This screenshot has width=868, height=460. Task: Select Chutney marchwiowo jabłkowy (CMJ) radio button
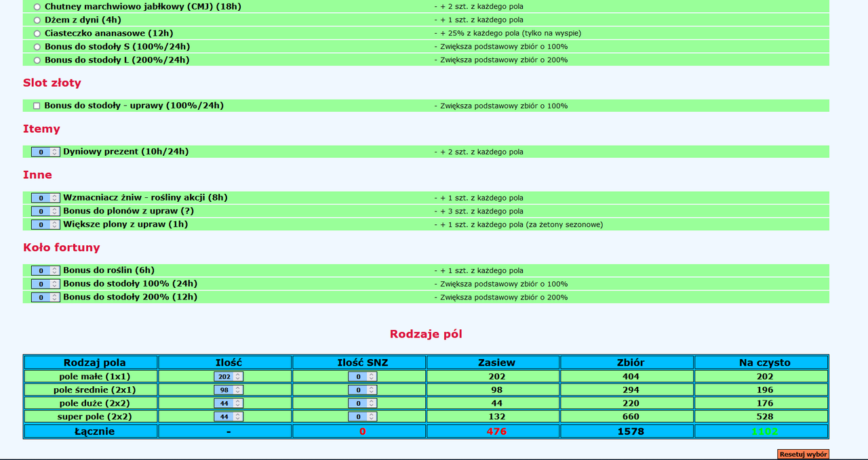pos(37,7)
